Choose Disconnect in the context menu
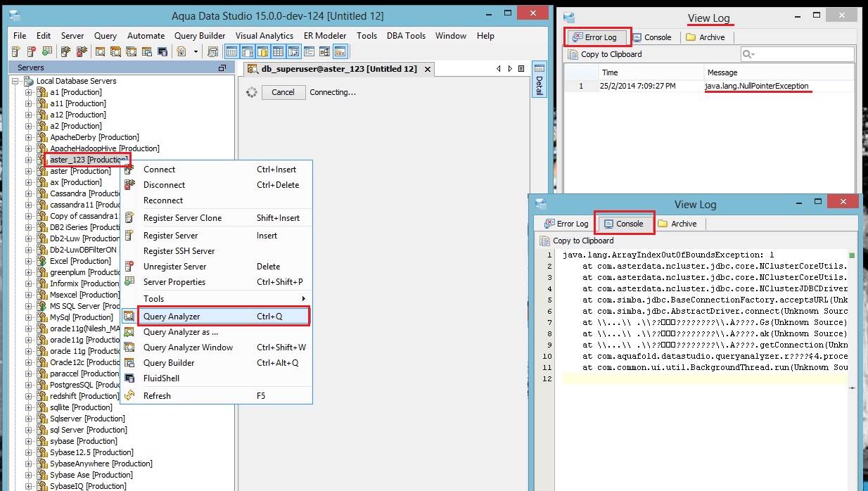 (216, 185)
